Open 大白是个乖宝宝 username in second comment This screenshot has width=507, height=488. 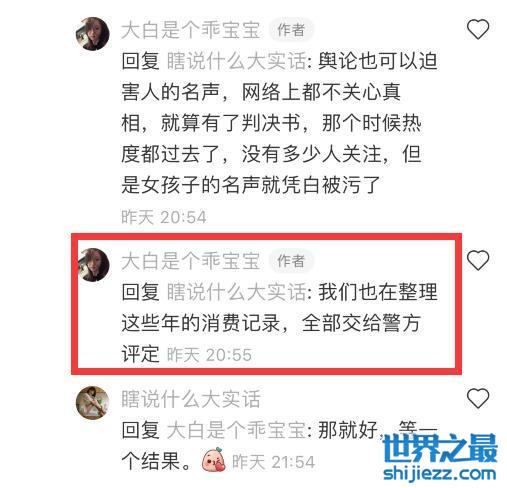190,261
